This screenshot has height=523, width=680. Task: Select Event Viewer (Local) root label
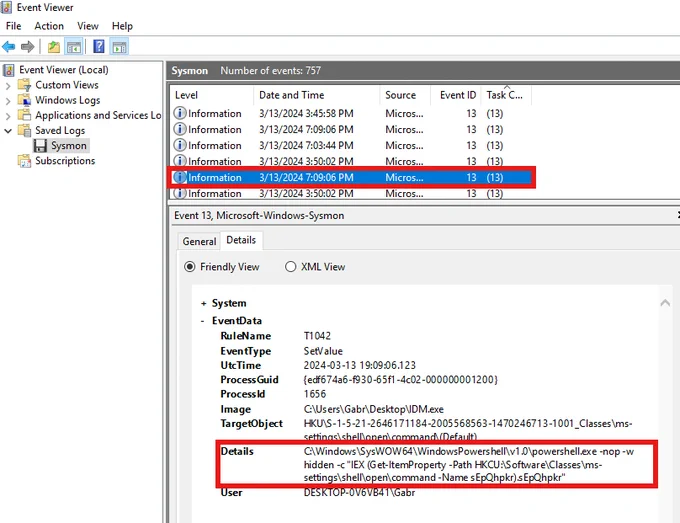tap(64, 70)
